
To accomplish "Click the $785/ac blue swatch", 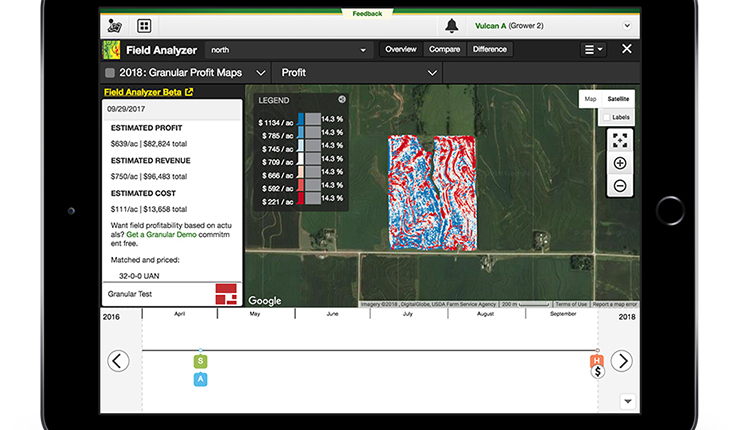I will pos(300,132).
